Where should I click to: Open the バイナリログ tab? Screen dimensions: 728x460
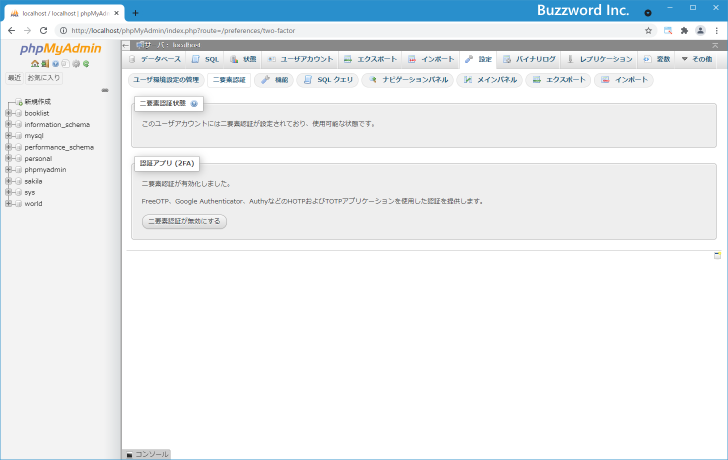[x=529, y=59]
